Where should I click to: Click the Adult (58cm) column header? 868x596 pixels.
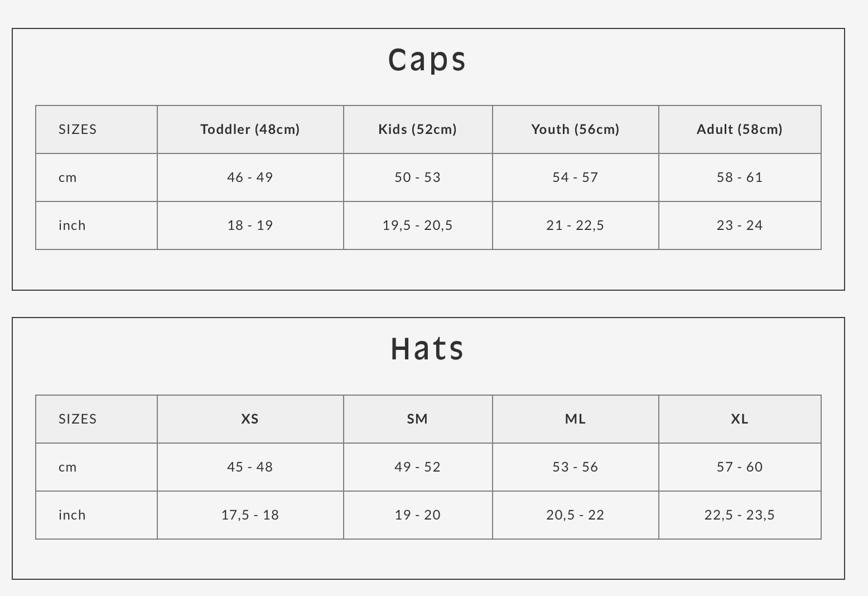click(739, 129)
